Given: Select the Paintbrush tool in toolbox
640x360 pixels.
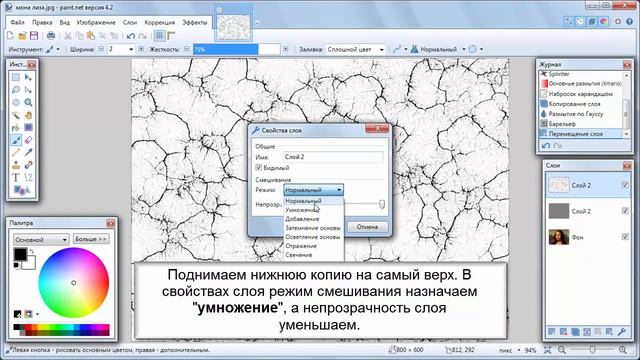Looking at the screenshot, I should (x=16, y=140).
